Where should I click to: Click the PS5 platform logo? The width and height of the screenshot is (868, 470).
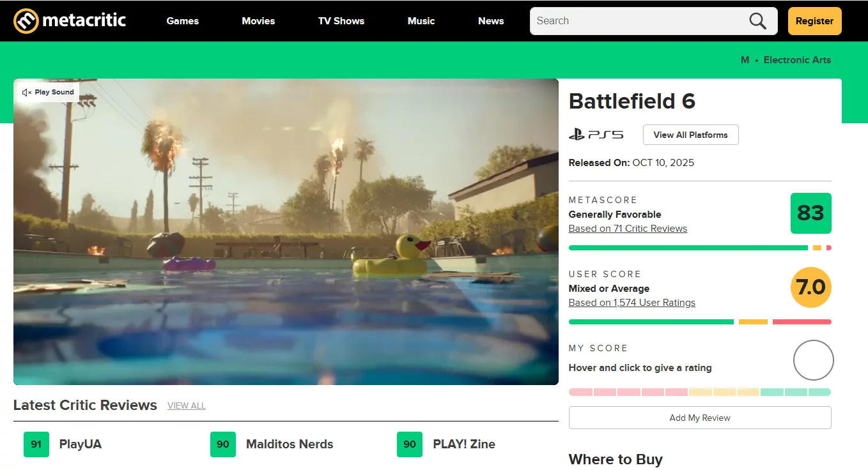596,135
